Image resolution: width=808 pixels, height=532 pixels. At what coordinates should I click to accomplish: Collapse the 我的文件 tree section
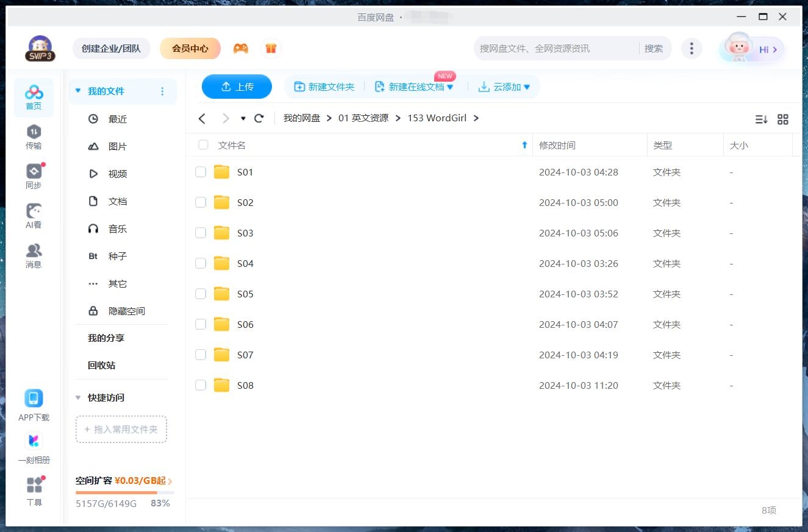pos(78,91)
